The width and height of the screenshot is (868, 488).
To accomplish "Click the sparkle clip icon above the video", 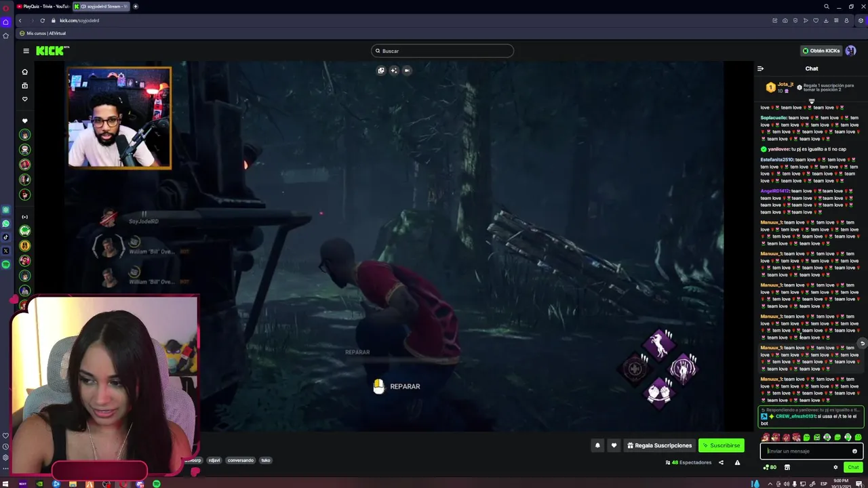I will 394,70.
